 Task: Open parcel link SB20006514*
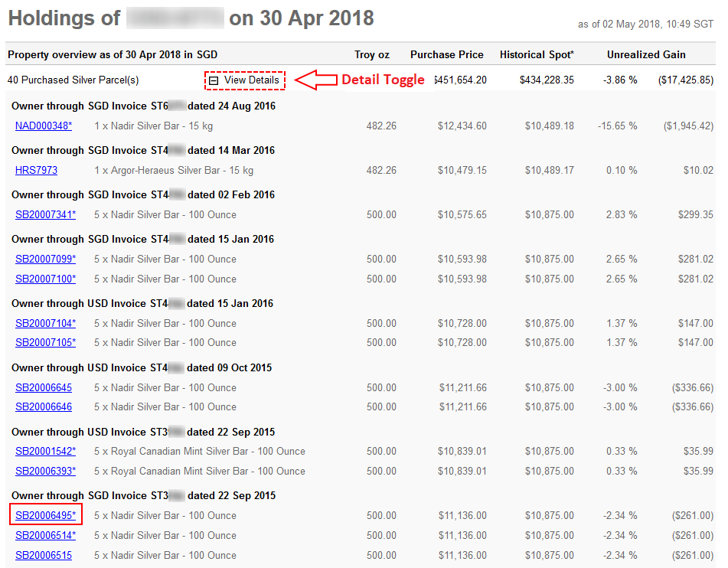click(45, 535)
